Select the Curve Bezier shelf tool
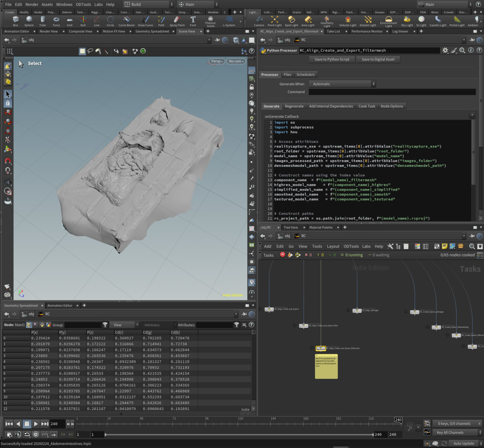This screenshot has height=448, width=484. 127,21
